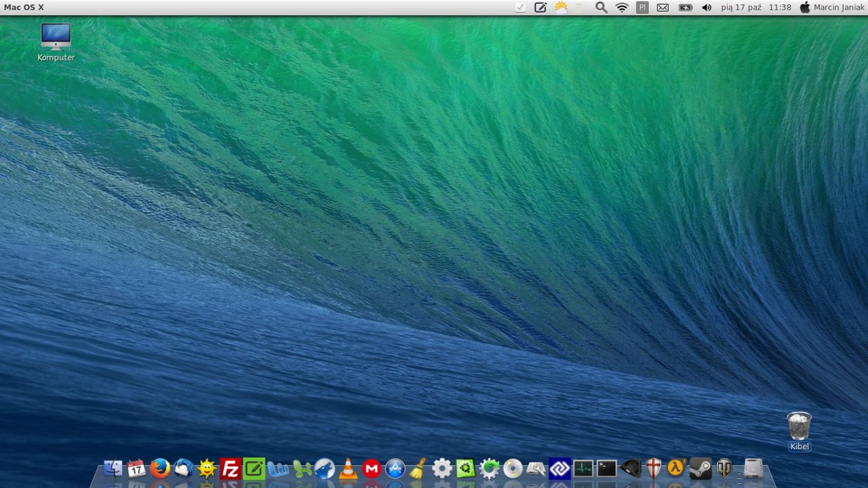The height and width of the screenshot is (488, 868).
Task: Launch Half-Life 2 lambda dock icon
Action: pyautogui.click(x=677, y=468)
